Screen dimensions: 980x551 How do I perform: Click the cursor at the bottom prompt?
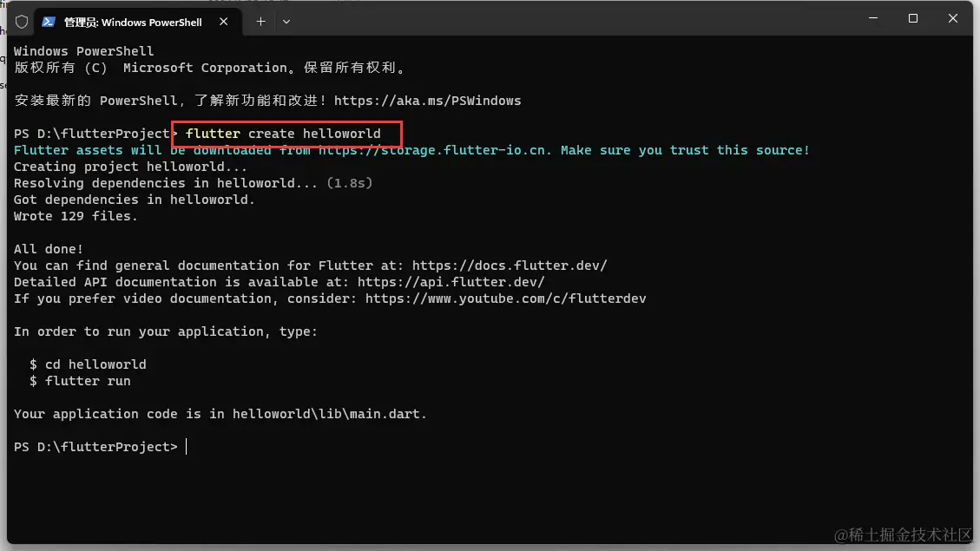point(187,447)
